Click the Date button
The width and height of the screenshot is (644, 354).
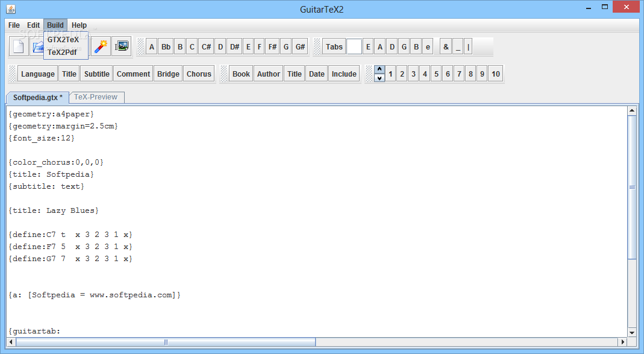click(x=317, y=74)
